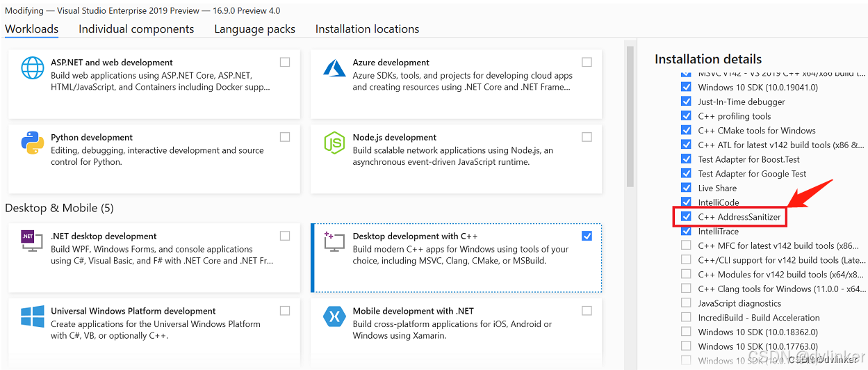Click the Mobile development with .NET Xamarin icon
The image size is (868, 370).
tap(334, 317)
